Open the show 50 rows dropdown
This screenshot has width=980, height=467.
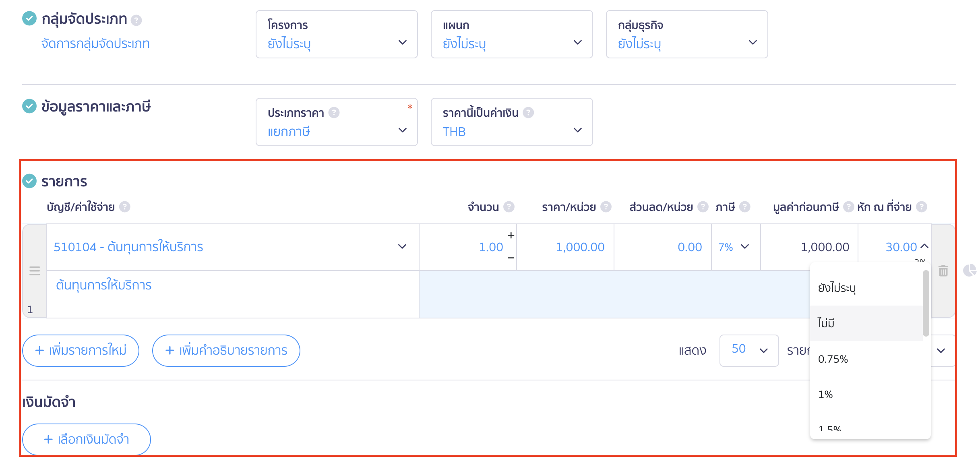(x=749, y=350)
